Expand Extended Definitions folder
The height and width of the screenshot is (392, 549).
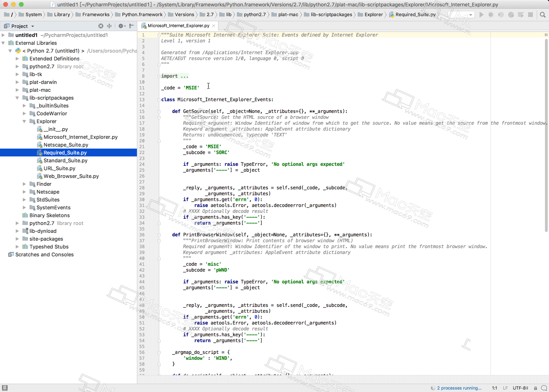click(17, 58)
